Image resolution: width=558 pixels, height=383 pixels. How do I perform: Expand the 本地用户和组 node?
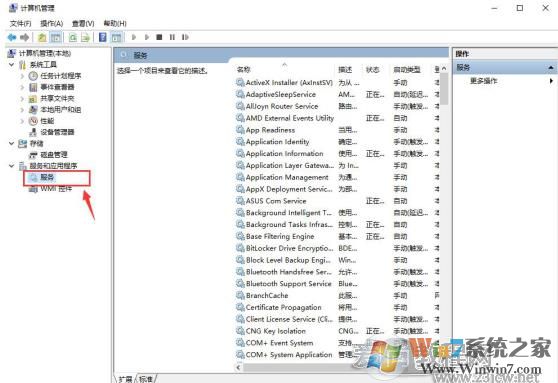coord(22,110)
